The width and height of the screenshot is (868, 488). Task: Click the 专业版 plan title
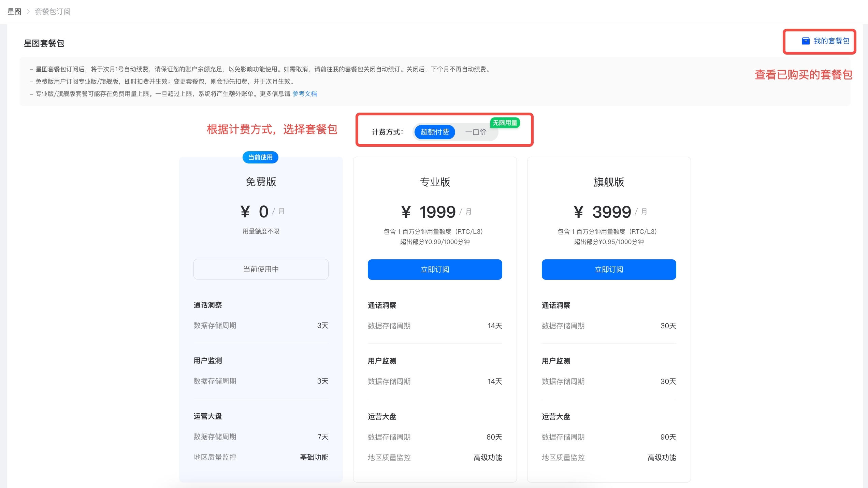tap(435, 182)
